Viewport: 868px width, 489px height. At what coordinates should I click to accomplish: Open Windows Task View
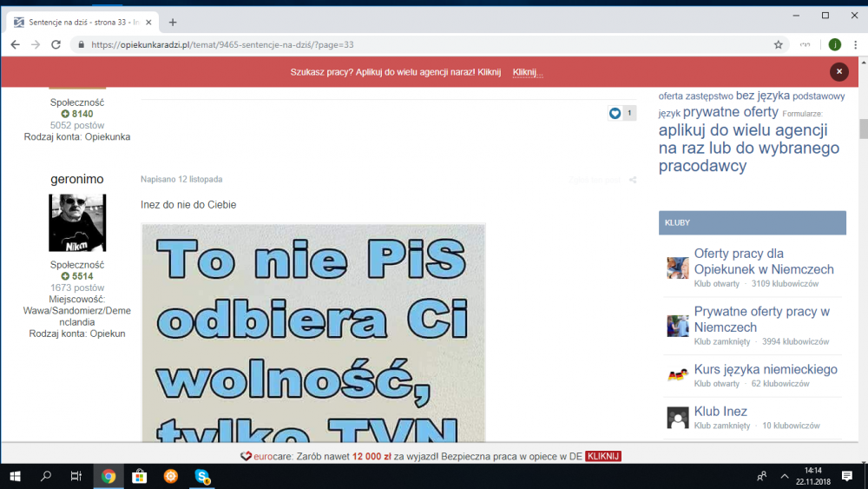point(76,476)
